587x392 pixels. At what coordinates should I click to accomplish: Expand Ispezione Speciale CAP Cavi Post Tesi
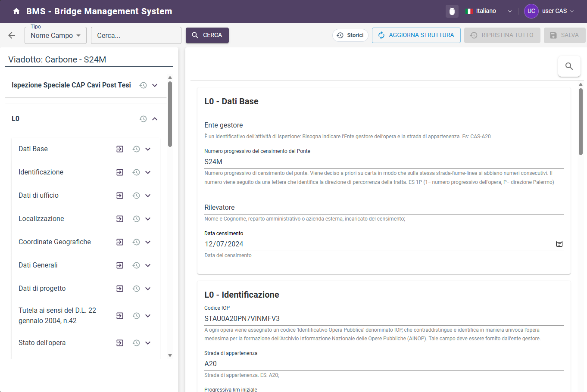(155, 85)
